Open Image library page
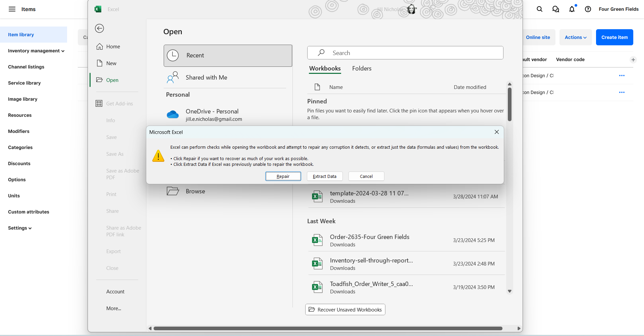Screen dimensions: 644x336 coord(22,99)
